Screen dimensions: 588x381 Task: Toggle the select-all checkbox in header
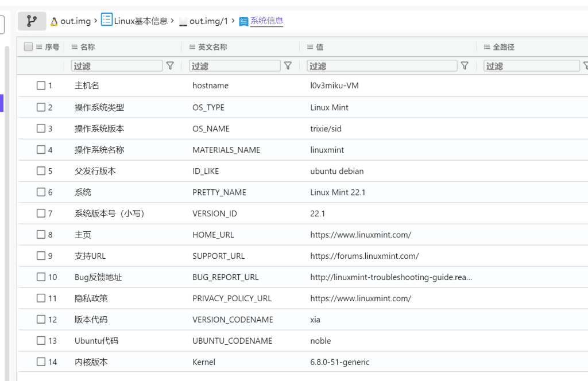tap(28, 46)
